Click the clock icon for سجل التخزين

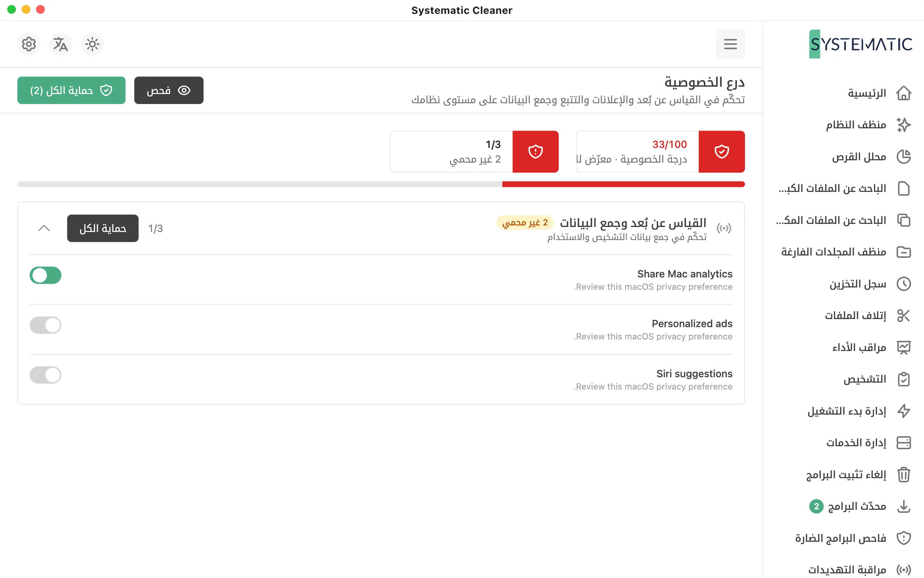pyautogui.click(x=904, y=284)
